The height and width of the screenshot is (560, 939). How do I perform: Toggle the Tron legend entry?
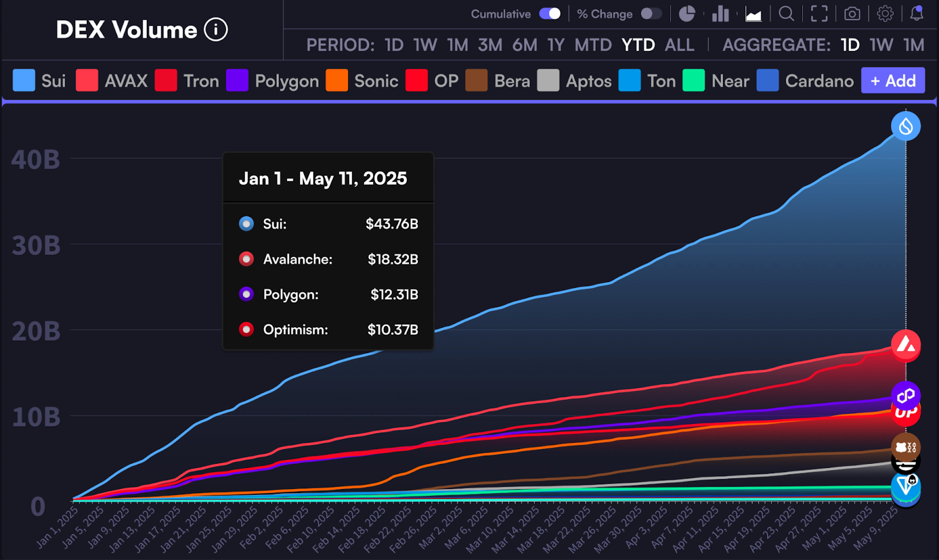[x=187, y=80]
